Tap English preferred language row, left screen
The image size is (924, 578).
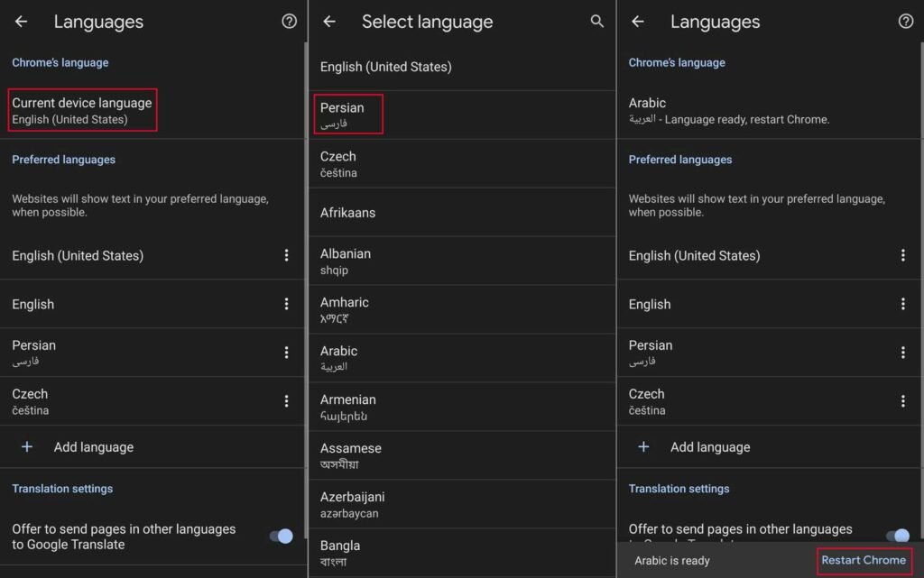(x=152, y=304)
